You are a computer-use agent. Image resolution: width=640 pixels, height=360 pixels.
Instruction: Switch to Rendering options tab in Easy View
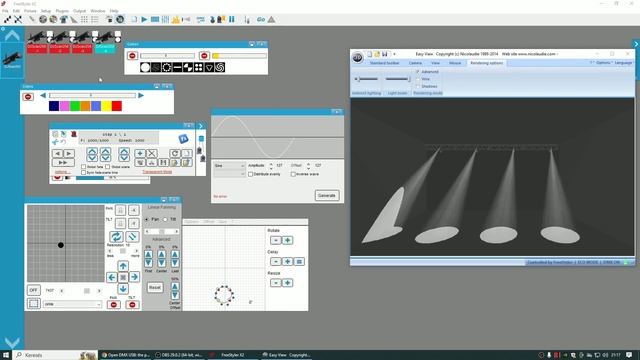(x=487, y=63)
